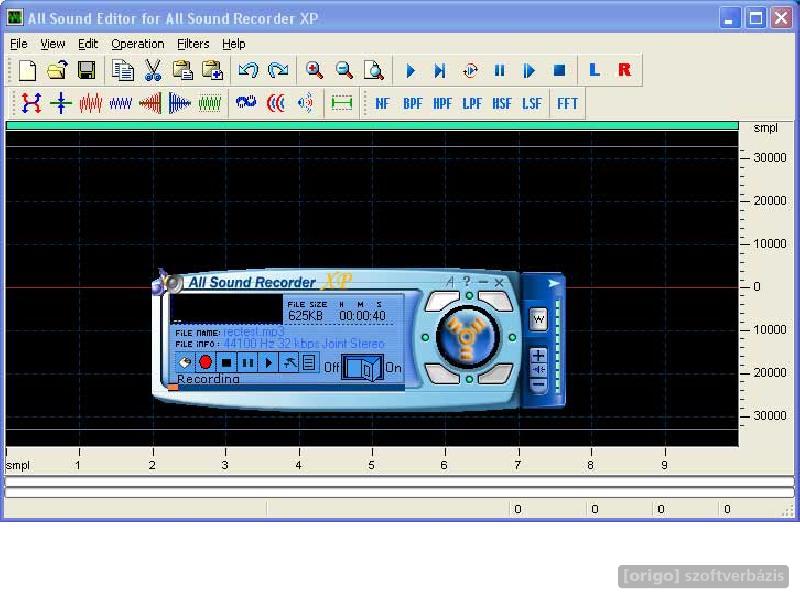Open a sound file with folder icon
Viewport: 800px width, 600px height.
[x=57, y=70]
